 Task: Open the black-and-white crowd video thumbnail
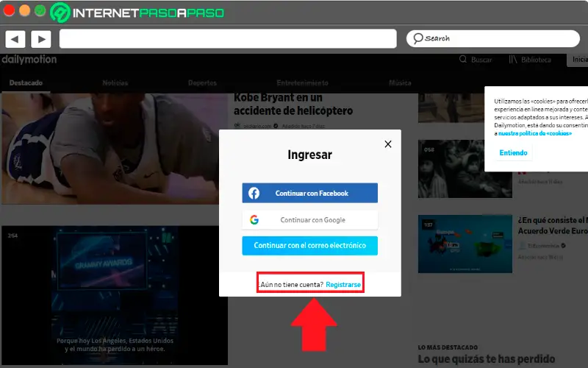coord(465,169)
